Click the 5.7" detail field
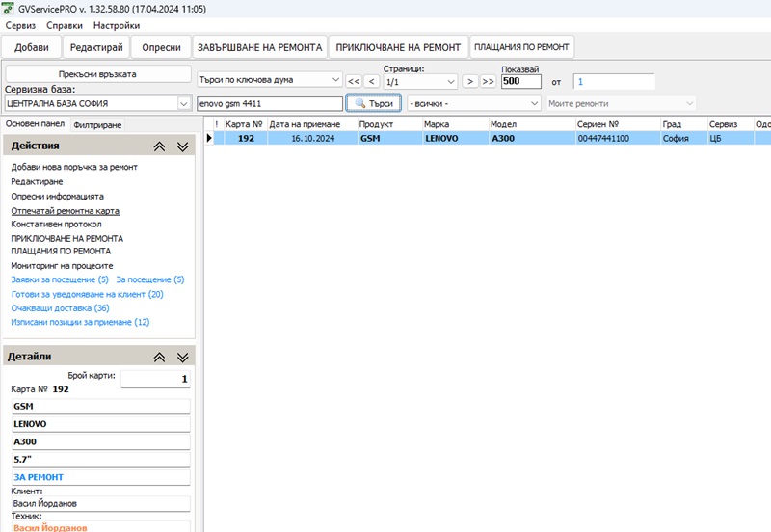 pos(101,459)
